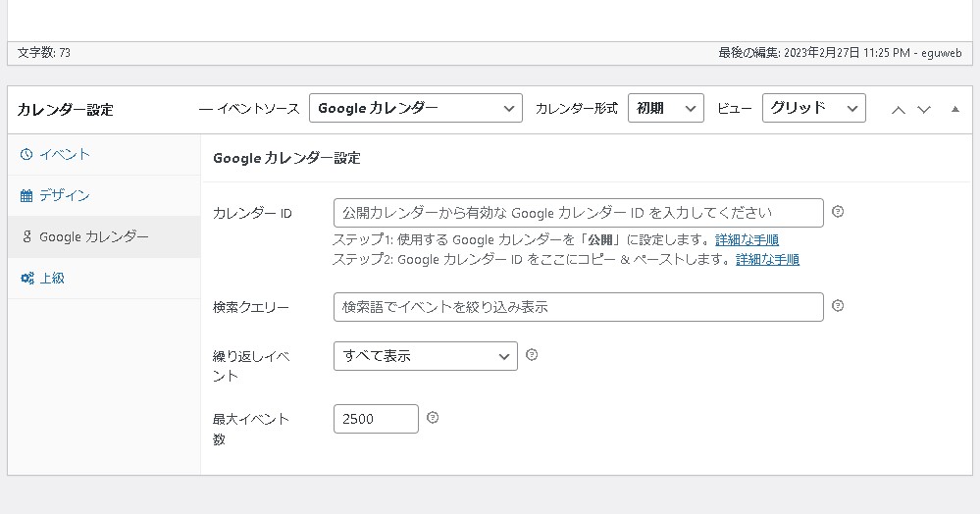
Task: Switch to the デザイン tab
Action: [x=64, y=196]
